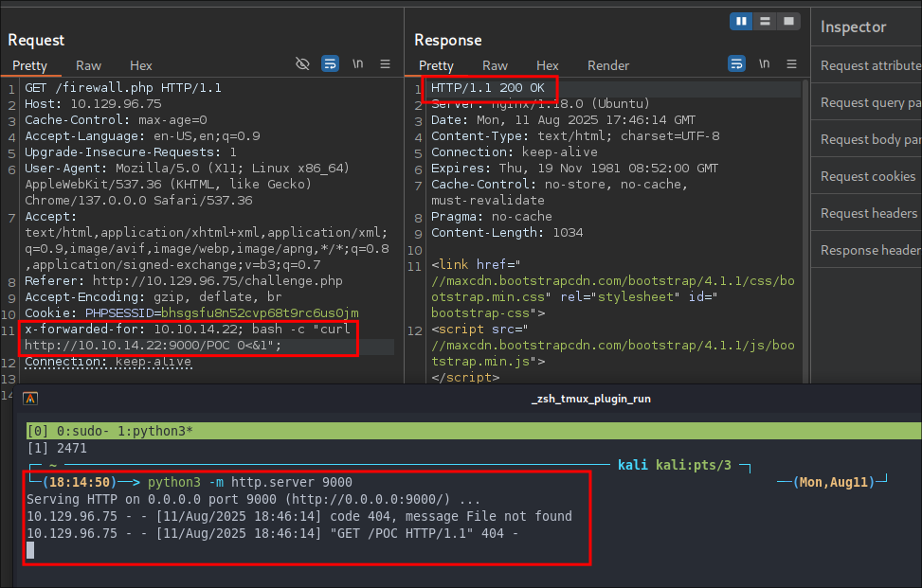The width and height of the screenshot is (922, 588).
Task: Open the Request panel hamburger menu
Action: coord(385,64)
